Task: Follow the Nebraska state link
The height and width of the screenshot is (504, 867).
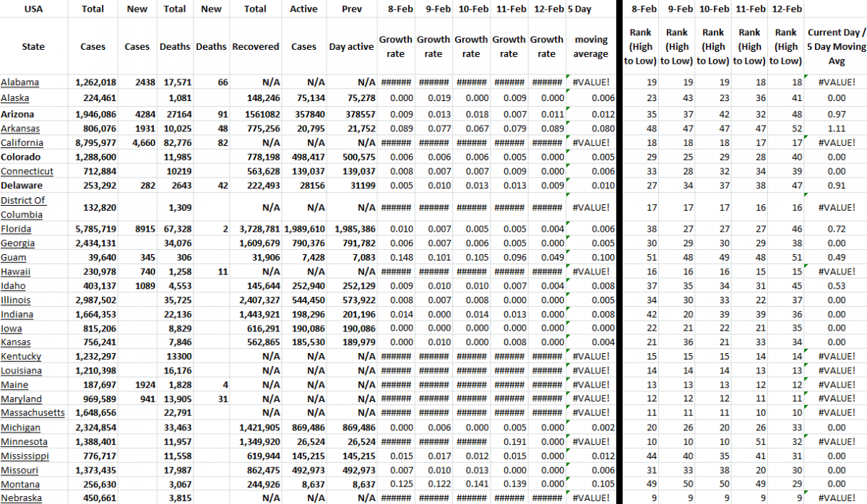Action: [21, 498]
